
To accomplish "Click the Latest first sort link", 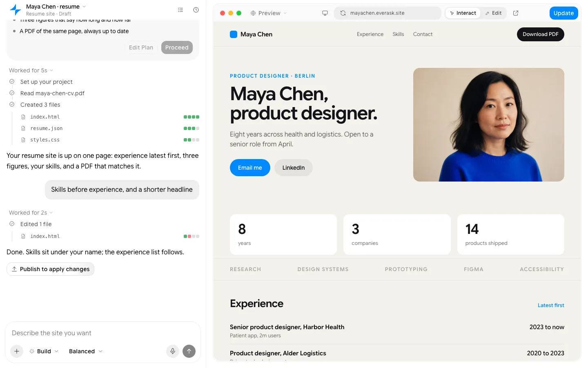I will pos(551,305).
